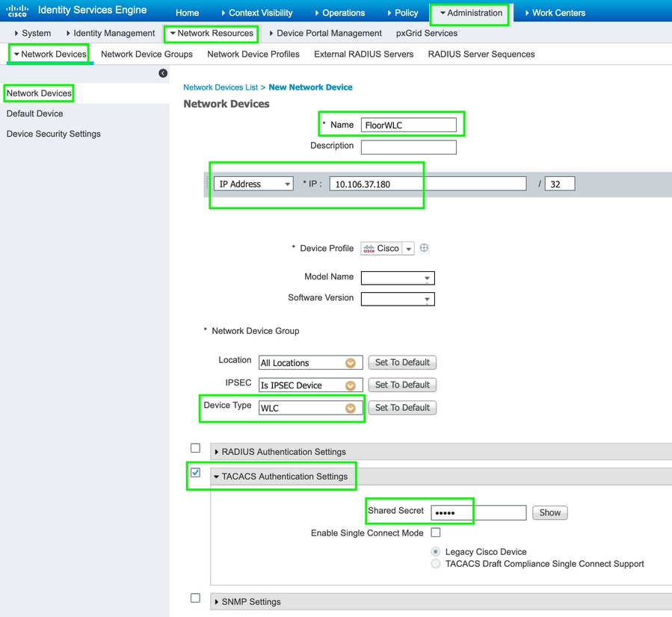Switch to Network Device Groups tab
This screenshot has height=617, width=672.
147,54
